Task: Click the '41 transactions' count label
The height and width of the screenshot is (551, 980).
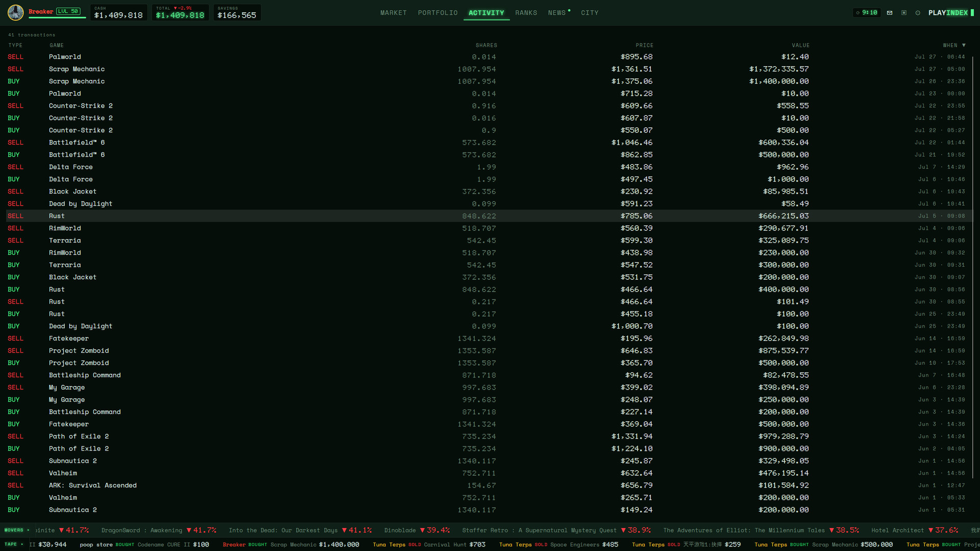Action: click(32, 35)
